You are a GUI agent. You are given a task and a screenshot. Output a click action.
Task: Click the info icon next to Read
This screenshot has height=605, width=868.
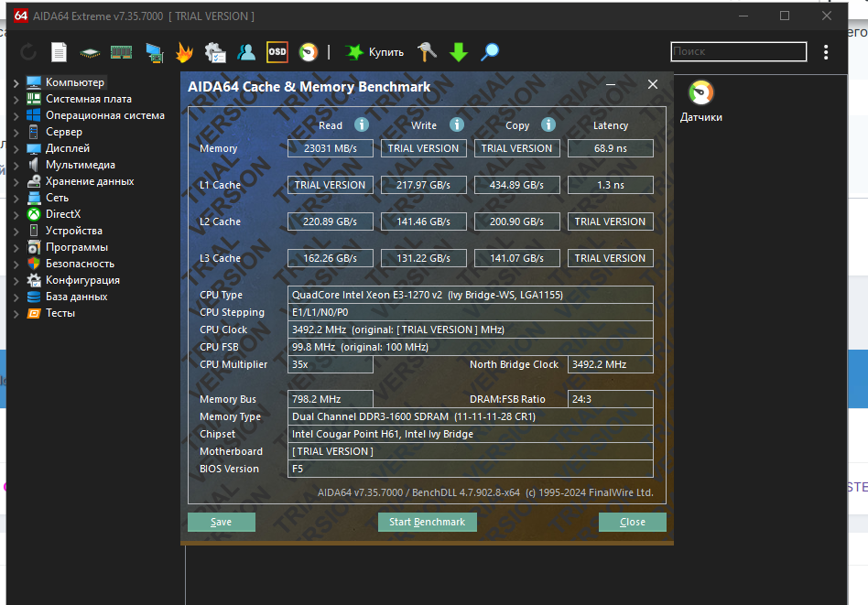click(x=362, y=125)
